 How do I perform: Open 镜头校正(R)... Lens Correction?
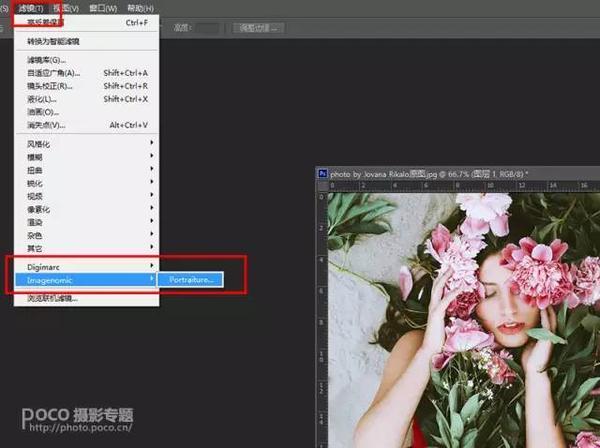coord(86,86)
